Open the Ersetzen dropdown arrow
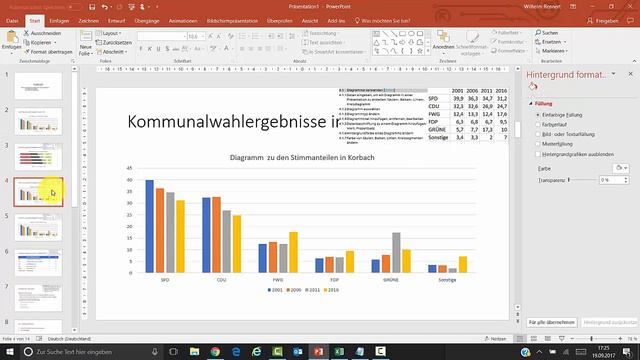This screenshot has width=640, height=360. coord(565,42)
